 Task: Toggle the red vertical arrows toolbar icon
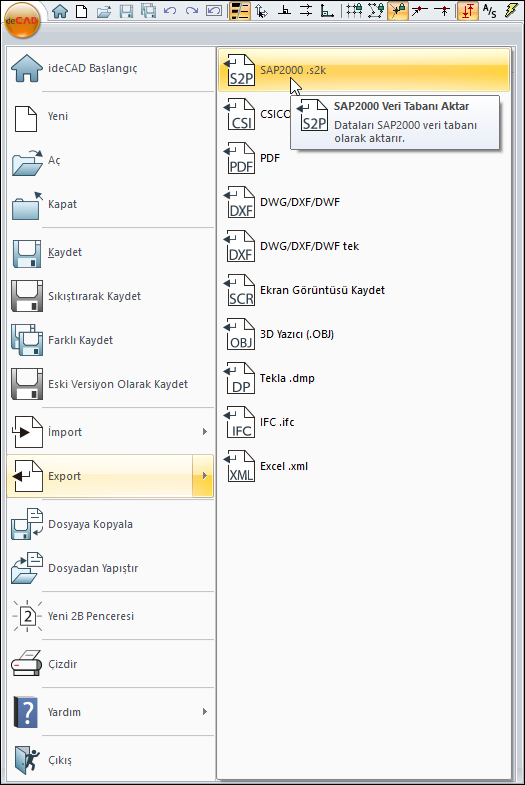click(467, 11)
